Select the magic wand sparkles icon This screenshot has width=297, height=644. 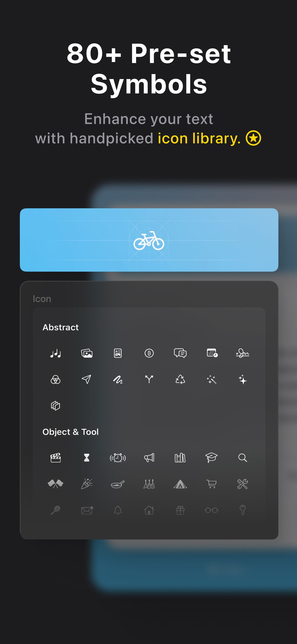(212, 380)
